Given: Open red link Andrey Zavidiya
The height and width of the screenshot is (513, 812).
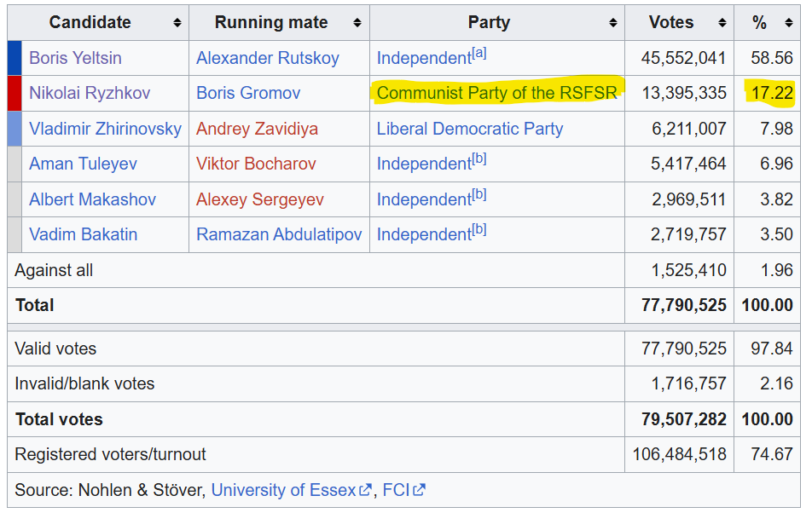Looking at the screenshot, I should [x=258, y=129].
